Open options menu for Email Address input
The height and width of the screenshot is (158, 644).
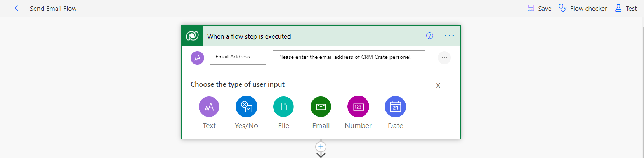coord(444,58)
